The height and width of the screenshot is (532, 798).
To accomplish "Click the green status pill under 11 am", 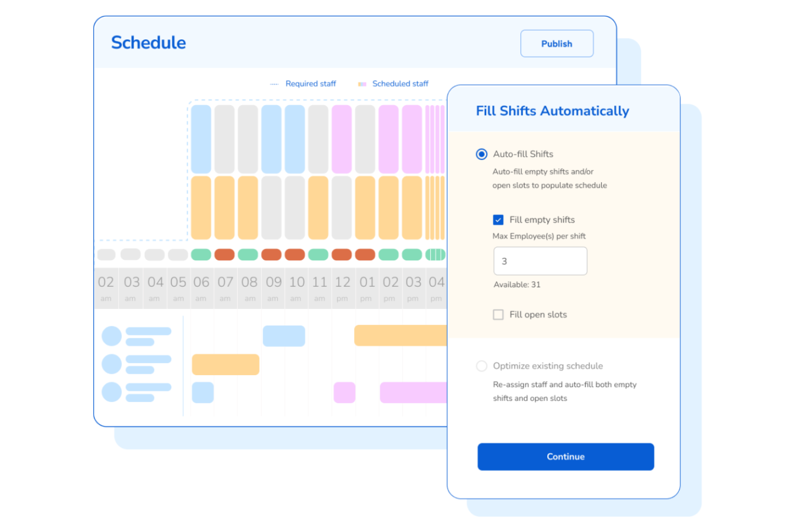I will point(319,254).
